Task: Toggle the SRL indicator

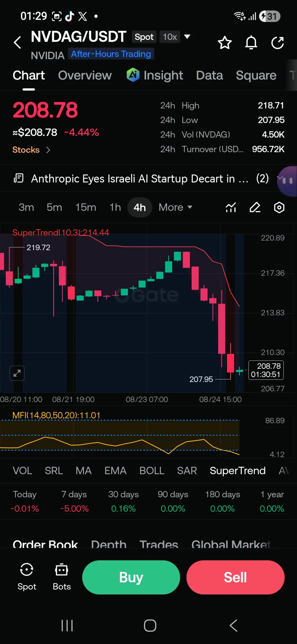Action: [54, 471]
